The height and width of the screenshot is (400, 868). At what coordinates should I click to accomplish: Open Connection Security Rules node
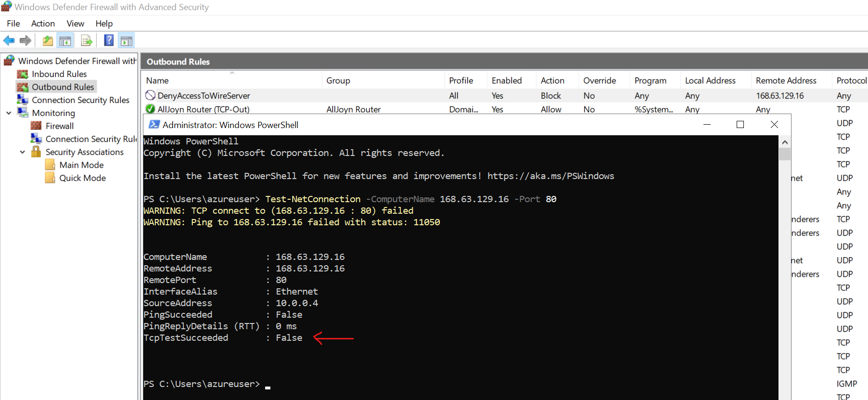click(x=80, y=100)
